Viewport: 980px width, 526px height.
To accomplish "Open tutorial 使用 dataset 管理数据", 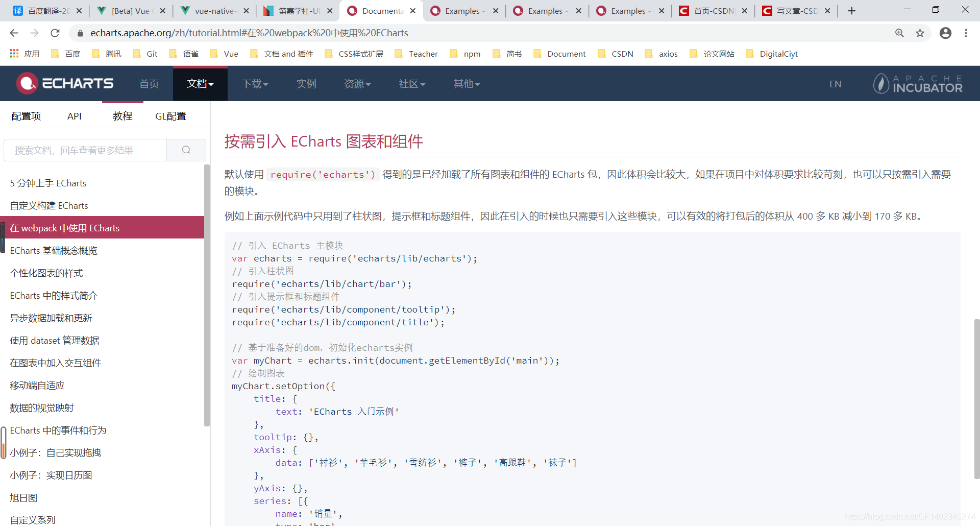I will click(102, 341).
